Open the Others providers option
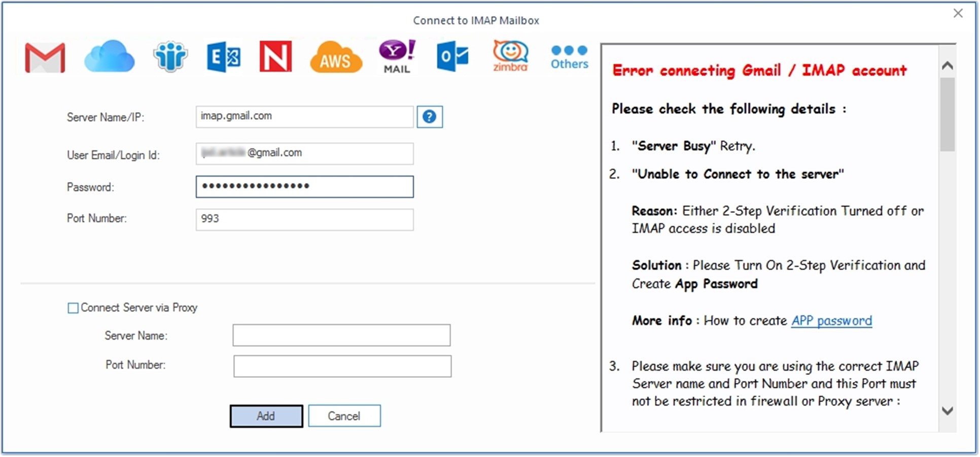980x457 pixels. click(569, 57)
